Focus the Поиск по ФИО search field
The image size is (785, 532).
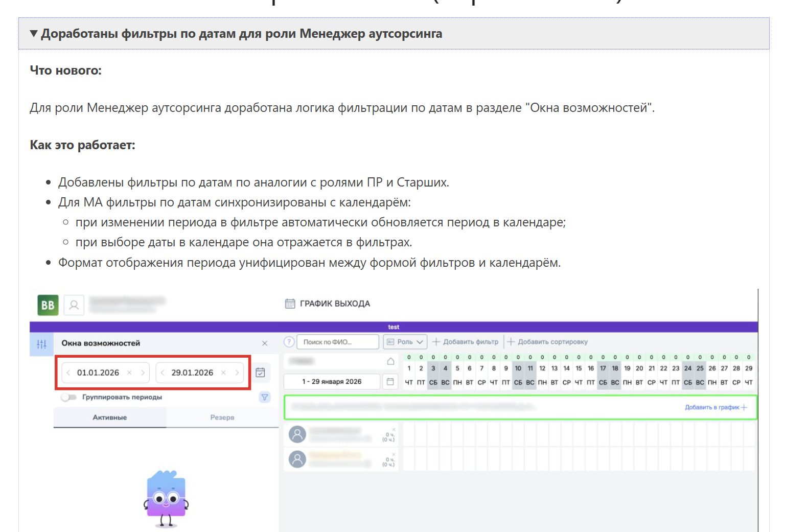point(338,342)
